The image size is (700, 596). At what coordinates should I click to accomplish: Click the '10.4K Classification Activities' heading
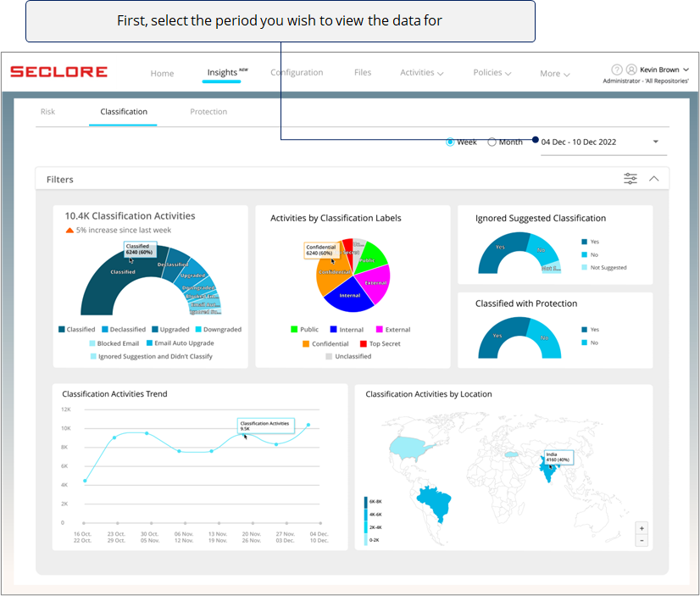tap(130, 216)
